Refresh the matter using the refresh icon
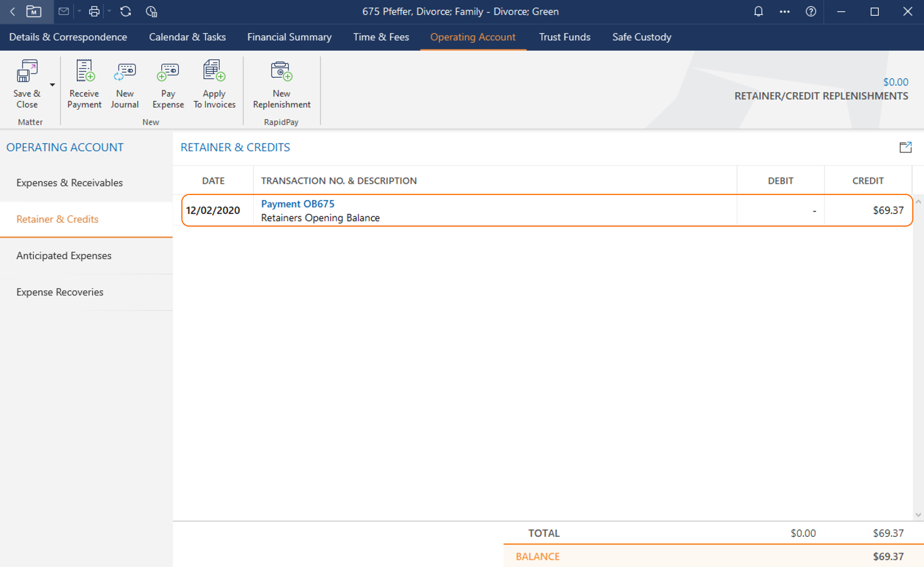The height and width of the screenshot is (567, 924). point(125,11)
